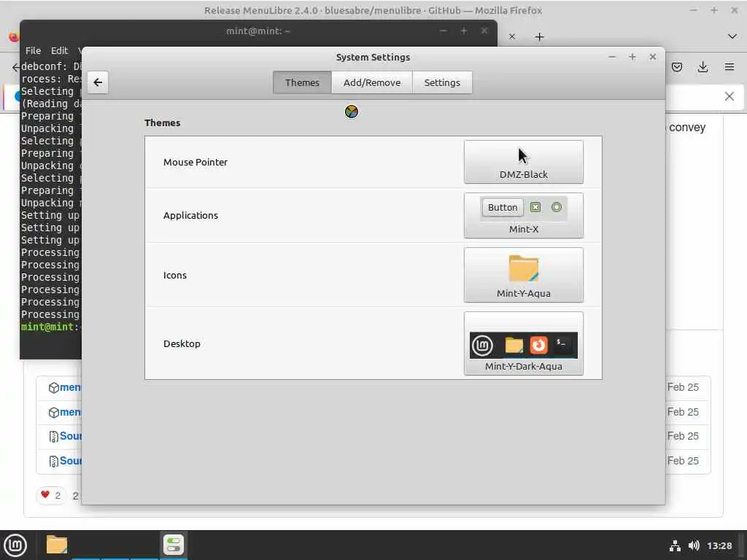This screenshot has width=747, height=560.
Task: Open the volume tray icon
Action: [x=694, y=545]
